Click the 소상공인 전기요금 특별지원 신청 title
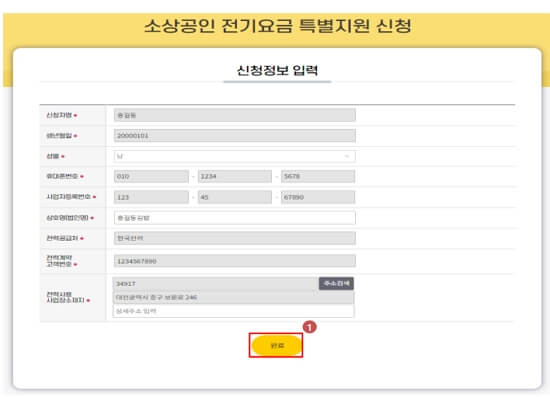This screenshot has width=550, height=397. click(277, 26)
